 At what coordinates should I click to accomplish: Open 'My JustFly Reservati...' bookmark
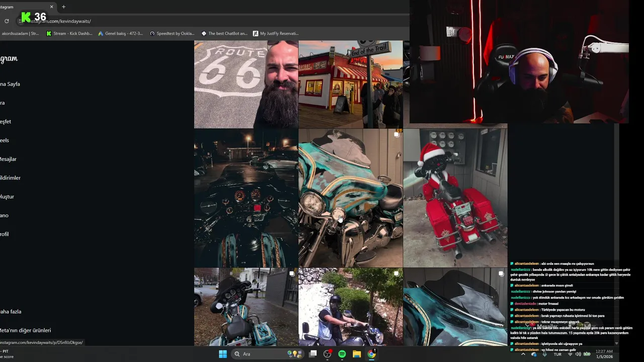(276, 34)
